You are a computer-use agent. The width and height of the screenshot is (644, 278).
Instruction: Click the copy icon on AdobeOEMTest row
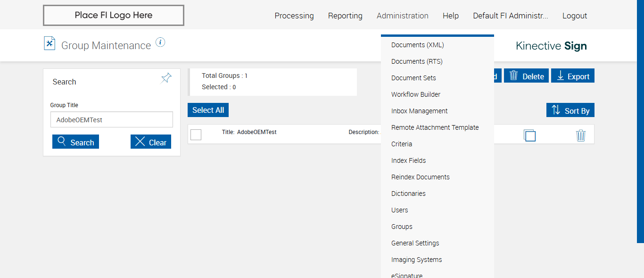(529, 135)
